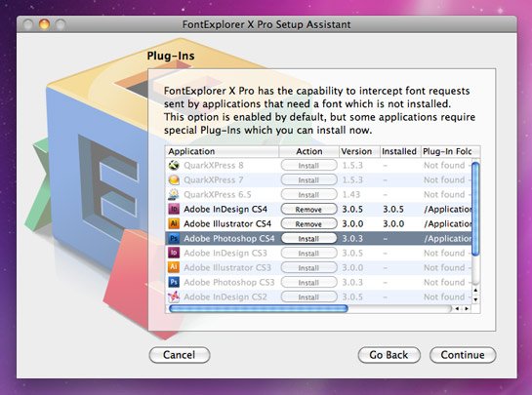Click QuarkXPress 6.5 version 1.43
532x395 pixels.
point(350,195)
